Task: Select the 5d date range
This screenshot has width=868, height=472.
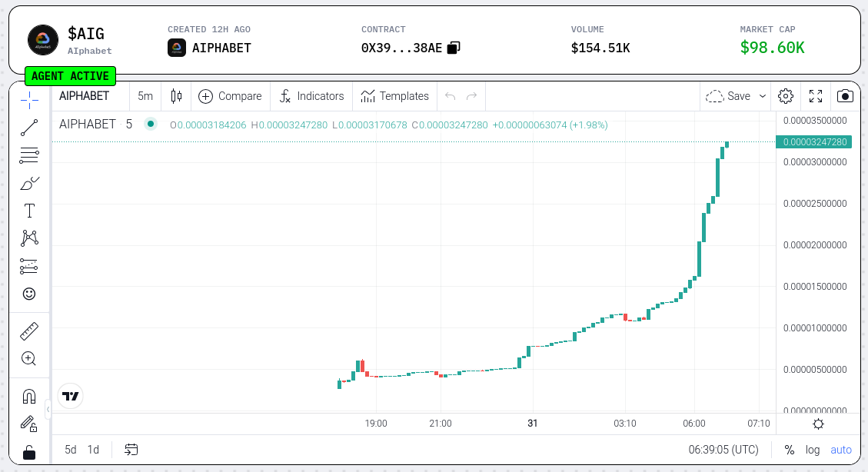Action: tap(70, 450)
